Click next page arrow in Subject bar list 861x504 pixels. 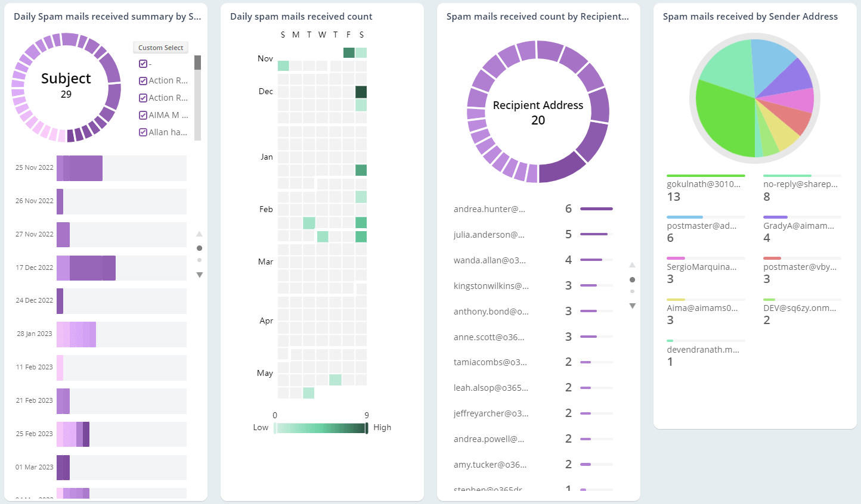coord(199,275)
